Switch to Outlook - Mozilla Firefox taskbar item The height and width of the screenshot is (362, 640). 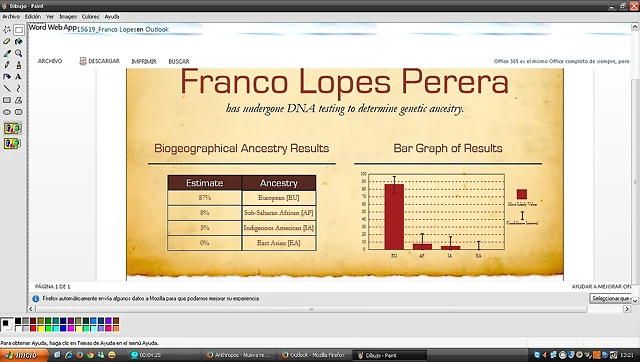tap(313, 355)
